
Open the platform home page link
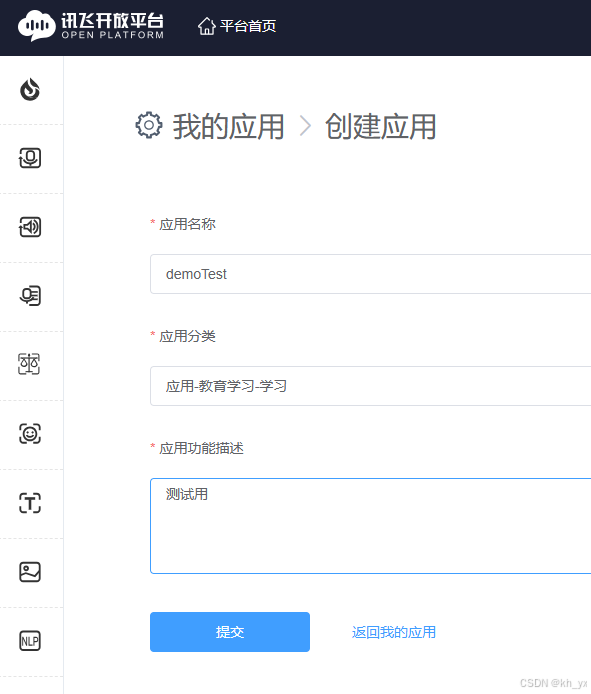237,26
